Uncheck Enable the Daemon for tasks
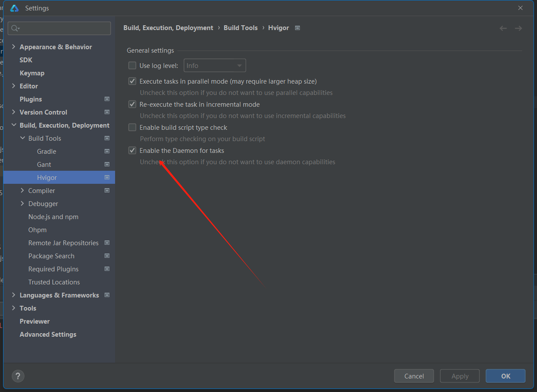The height and width of the screenshot is (392, 537). click(132, 150)
